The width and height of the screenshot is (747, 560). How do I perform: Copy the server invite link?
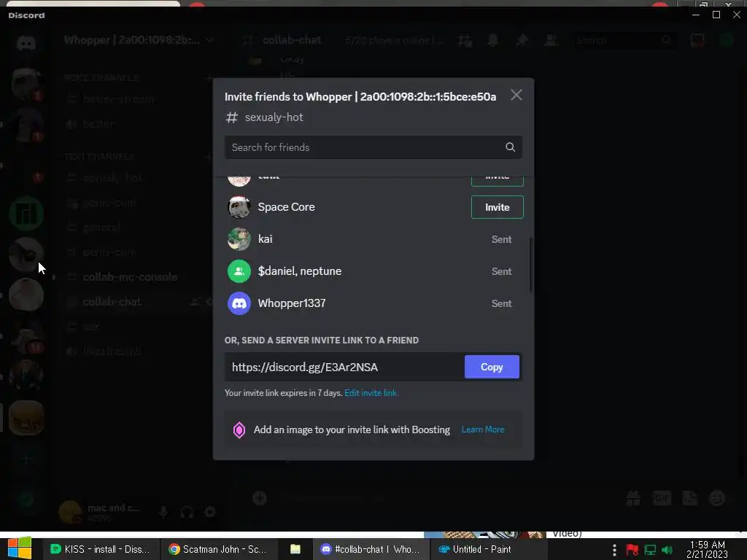492,367
